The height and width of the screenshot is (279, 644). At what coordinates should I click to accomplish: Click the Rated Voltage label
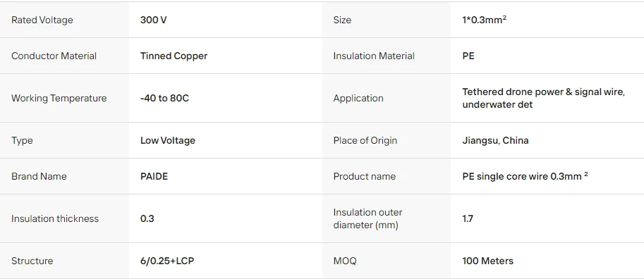(42, 20)
